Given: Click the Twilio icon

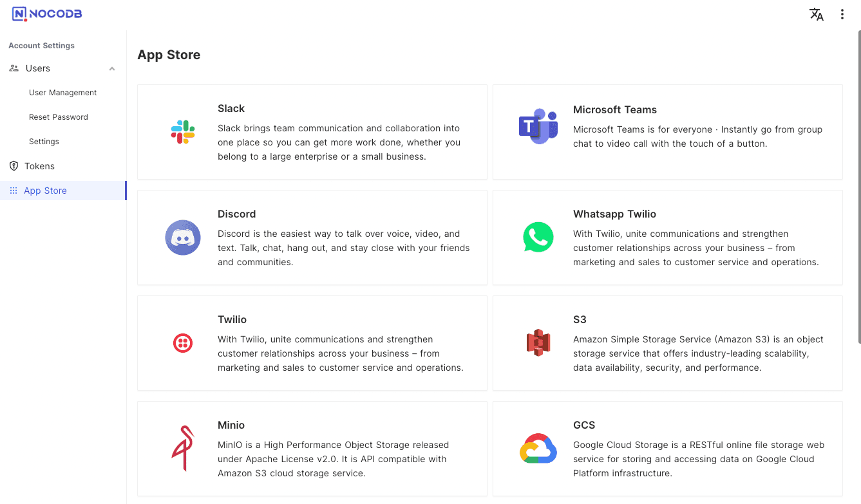Looking at the screenshot, I should (183, 343).
